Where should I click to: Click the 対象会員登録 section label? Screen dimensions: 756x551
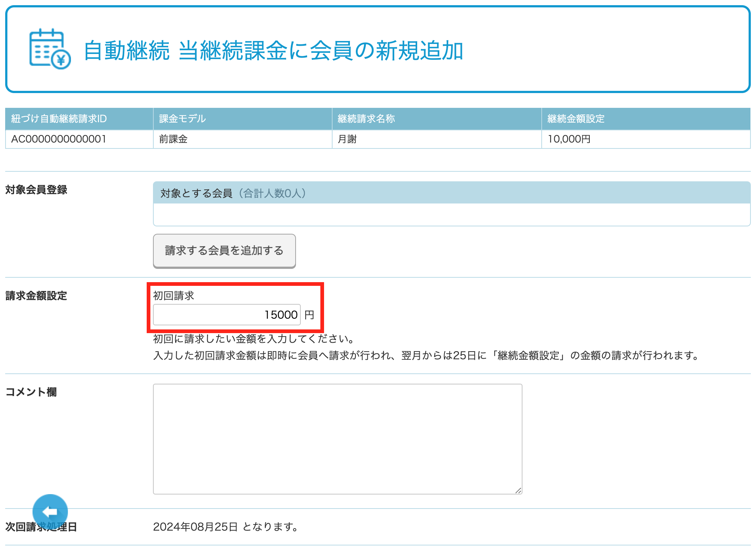[36, 190]
